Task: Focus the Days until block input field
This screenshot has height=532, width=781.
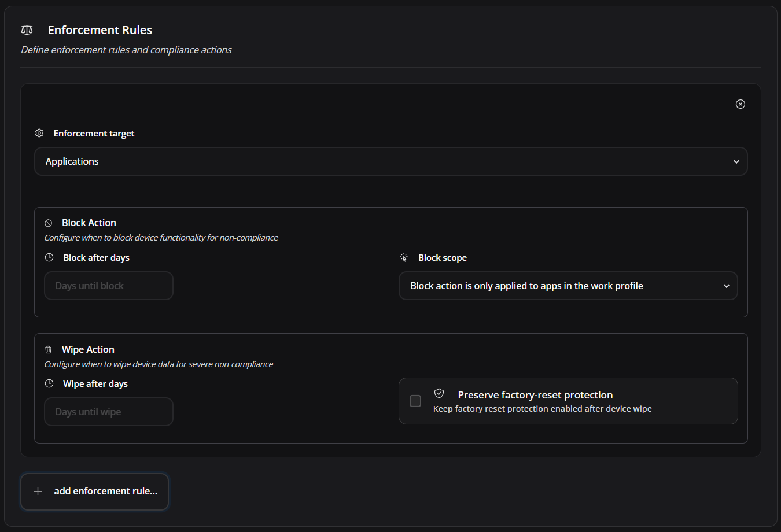Action: coord(109,286)
